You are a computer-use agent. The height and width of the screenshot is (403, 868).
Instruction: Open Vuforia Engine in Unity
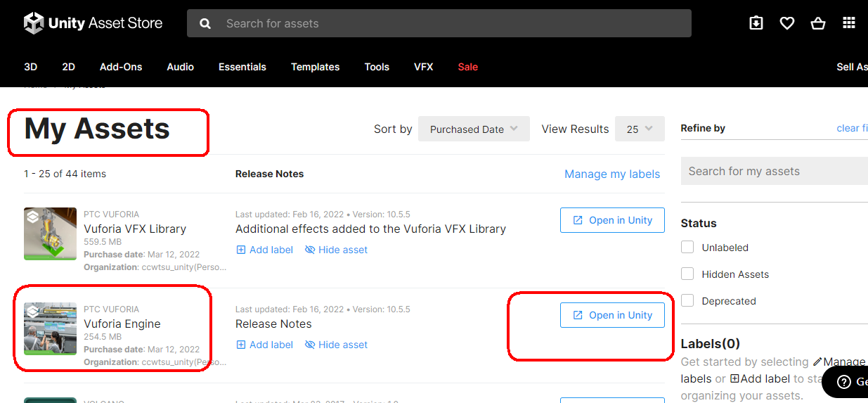click(612, 315)
